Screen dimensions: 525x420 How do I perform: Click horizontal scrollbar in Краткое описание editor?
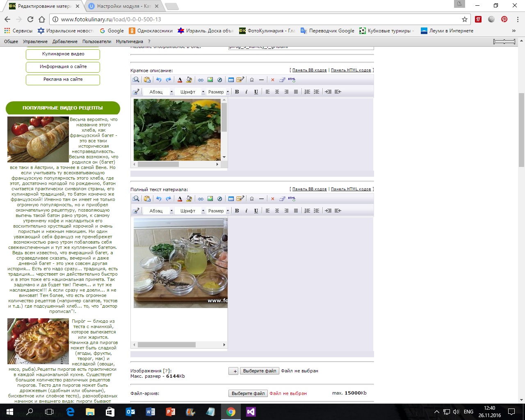pos(158,164)
